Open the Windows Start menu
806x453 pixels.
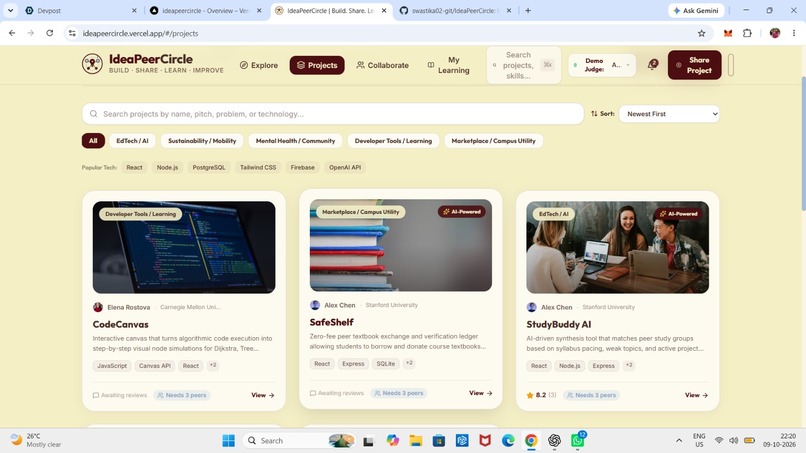(229, 441)
